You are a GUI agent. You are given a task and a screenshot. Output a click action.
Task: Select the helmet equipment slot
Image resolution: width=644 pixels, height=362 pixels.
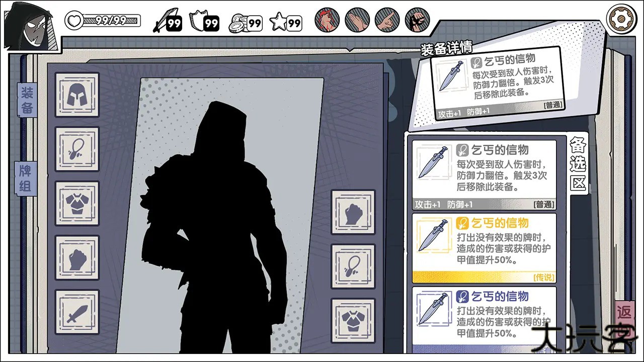(76, 97)
